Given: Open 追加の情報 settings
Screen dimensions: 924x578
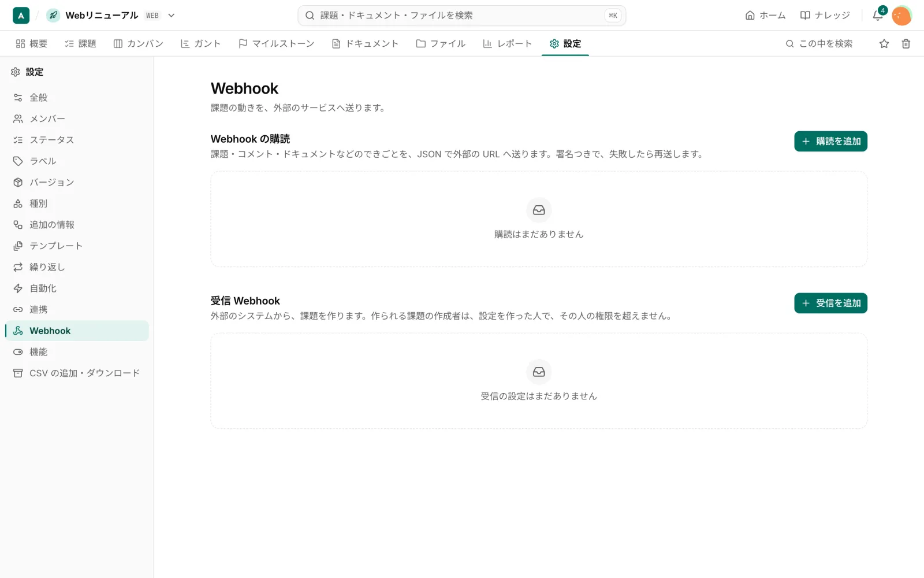Looking at the screenshot, I should [77, 225].
